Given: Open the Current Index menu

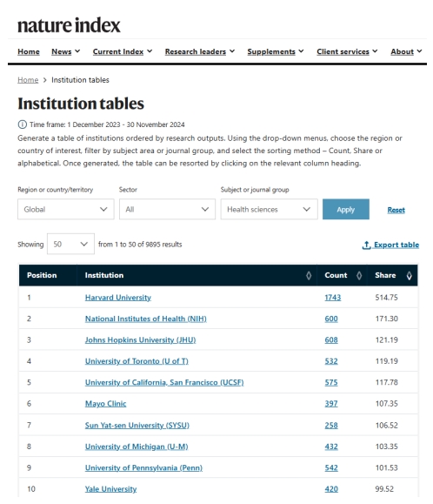Looking at the screenshot, I should click(123, 51).
